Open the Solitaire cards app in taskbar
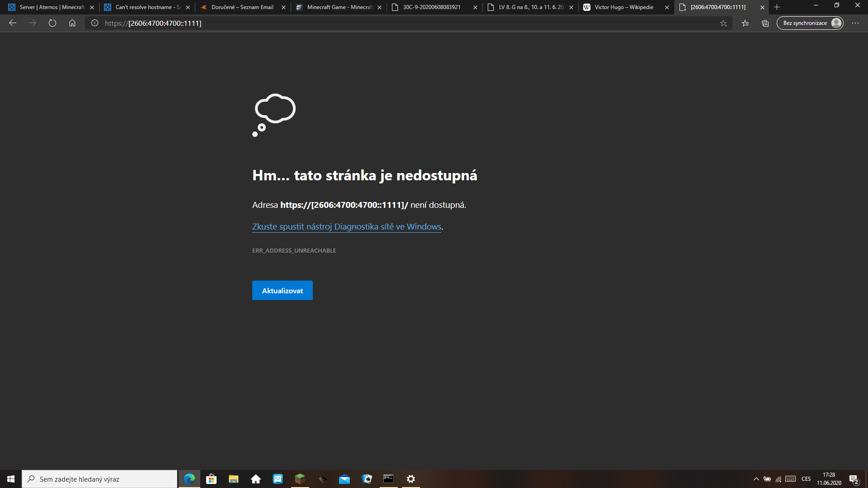Screen dimensions: 868x488 coord(367,479)
